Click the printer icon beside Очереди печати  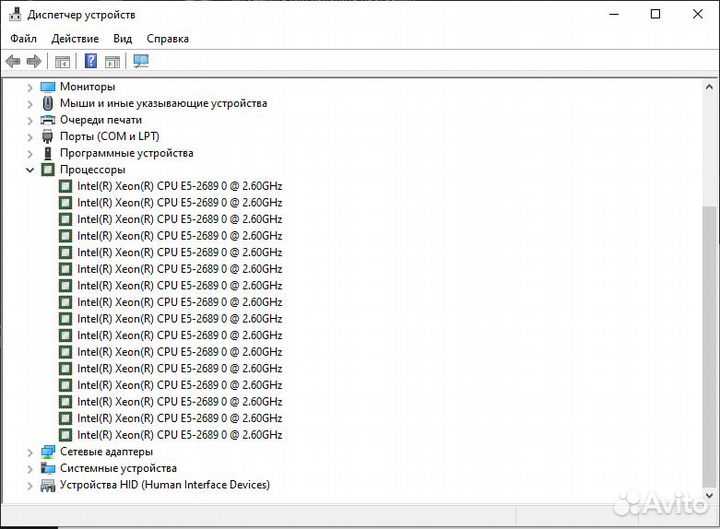click(x=48, y=120)
